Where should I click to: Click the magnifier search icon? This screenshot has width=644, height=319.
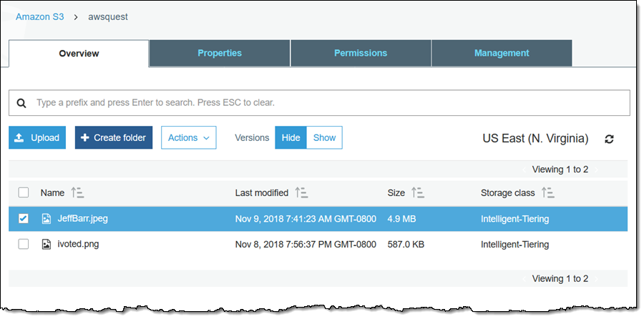[21, 103]
